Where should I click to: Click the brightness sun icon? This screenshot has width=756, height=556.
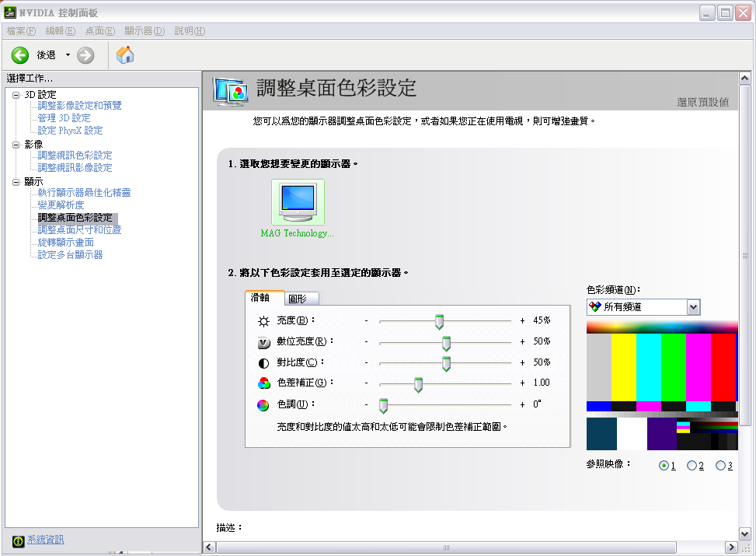[x=263, y=321]
